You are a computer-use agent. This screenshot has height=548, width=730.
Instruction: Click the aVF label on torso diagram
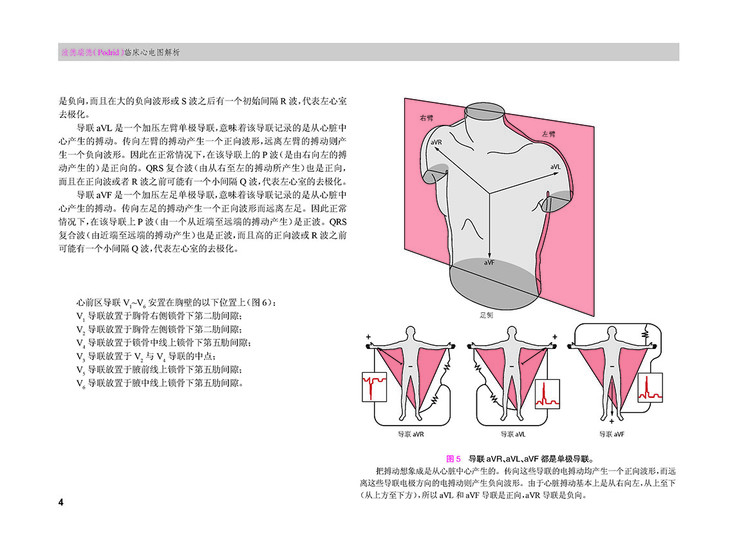coord(488,260)
